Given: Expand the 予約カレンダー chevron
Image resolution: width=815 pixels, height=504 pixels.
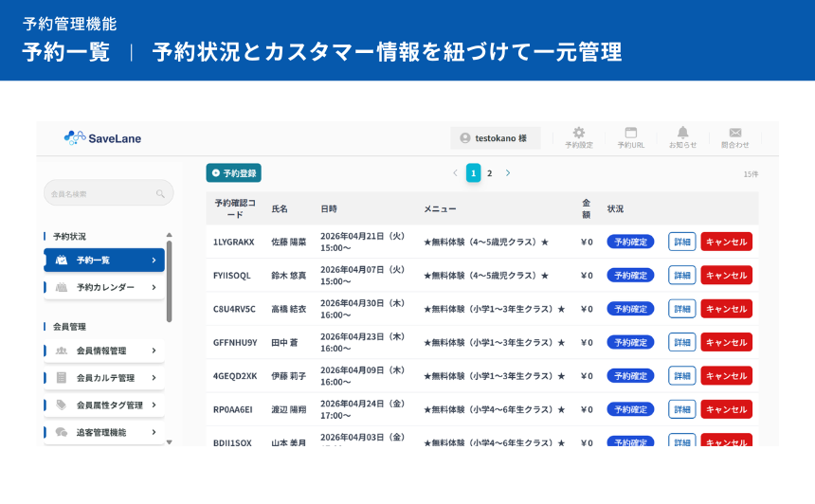Looking at the screenshot, I should pos(154,287).
